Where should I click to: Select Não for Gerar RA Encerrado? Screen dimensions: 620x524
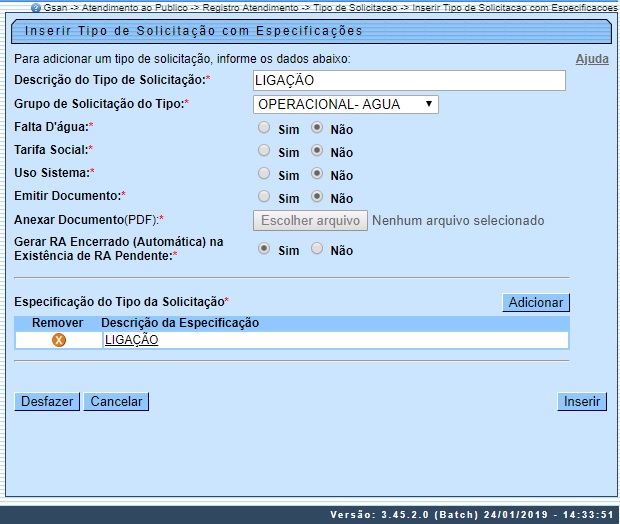tap(317, 249)
